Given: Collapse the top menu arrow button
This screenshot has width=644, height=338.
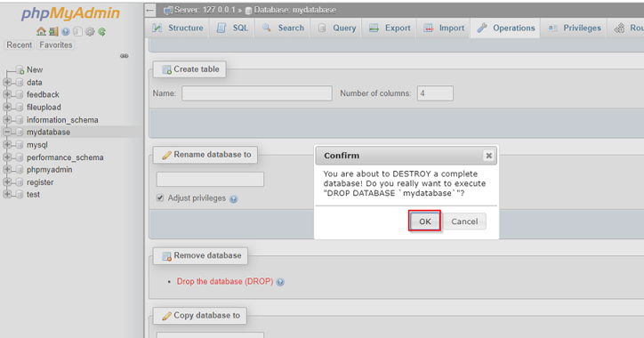Looking at the screenshot, I should pyautogui.click(x=150, y=10).
